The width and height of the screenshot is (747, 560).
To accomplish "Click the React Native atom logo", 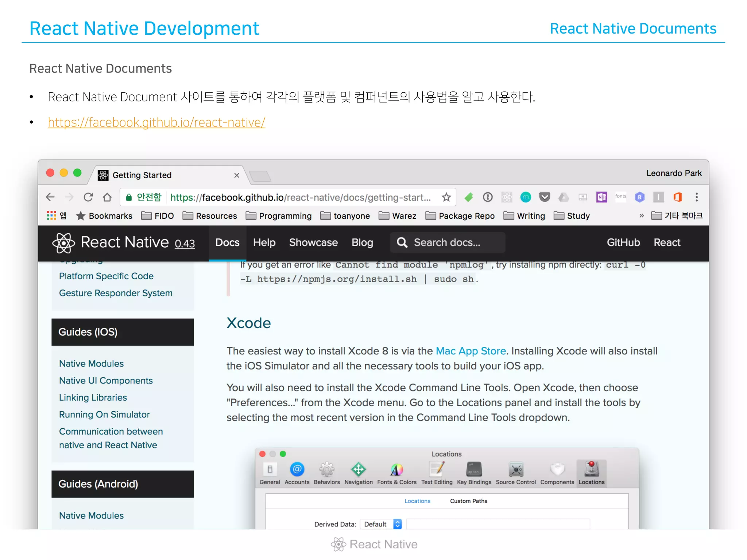I will (x=63, y=243).
